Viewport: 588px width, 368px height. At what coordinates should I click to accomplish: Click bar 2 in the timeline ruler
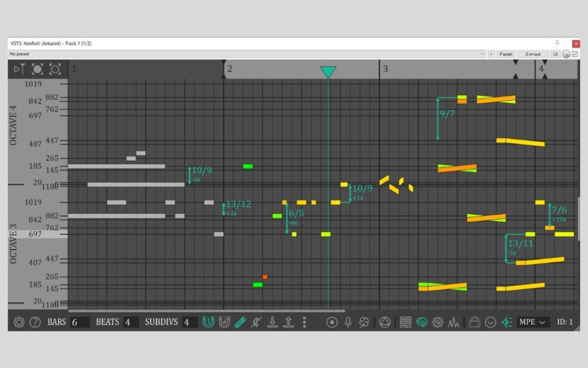[x=230, y=69]
